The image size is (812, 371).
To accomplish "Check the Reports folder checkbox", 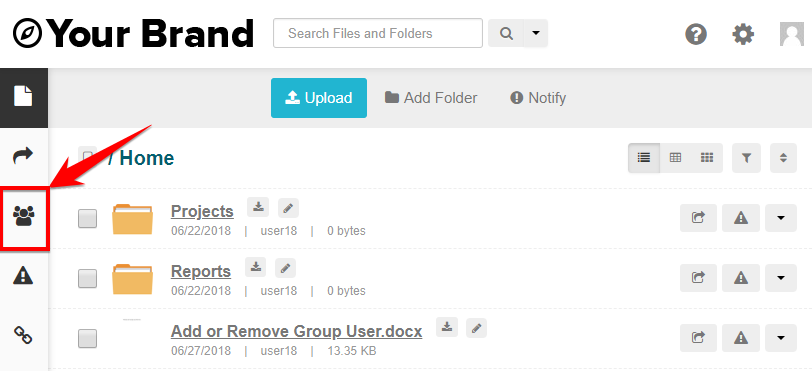I will [87, 278].
